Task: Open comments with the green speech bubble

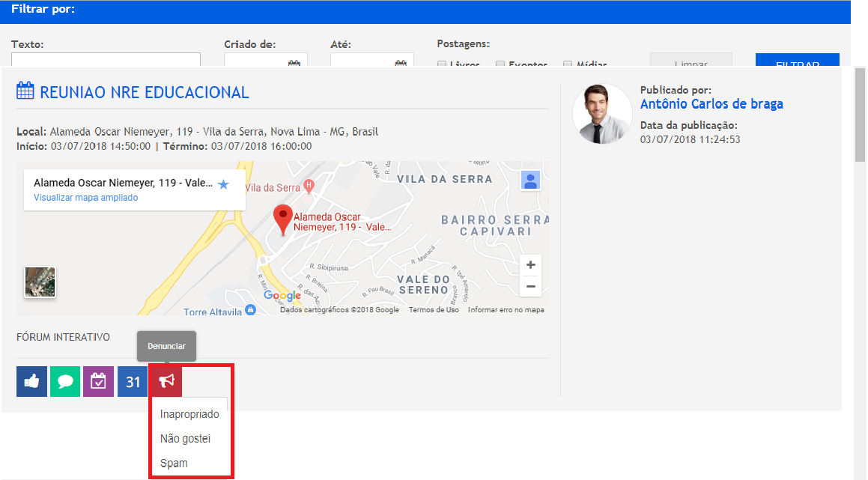Action: (x=65, y=382)
